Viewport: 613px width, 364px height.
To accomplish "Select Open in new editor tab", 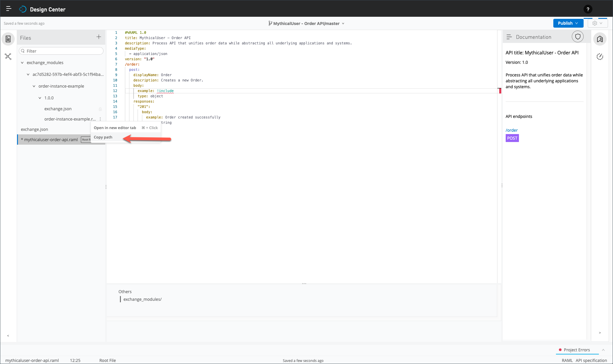I will [x=126, y=128].
